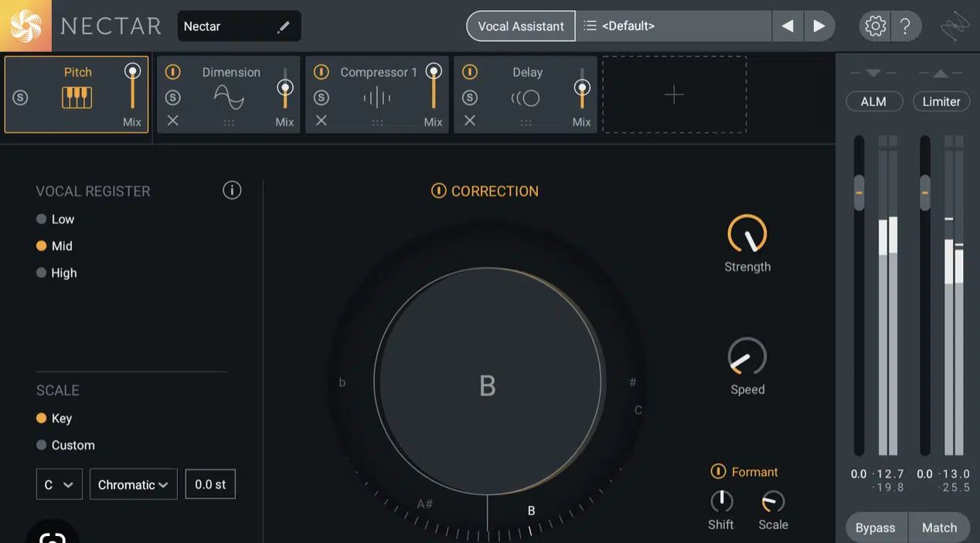Click the A# label on pitch ring
The width and height of the screenshot is (980, 543).
tap(424, 504)
